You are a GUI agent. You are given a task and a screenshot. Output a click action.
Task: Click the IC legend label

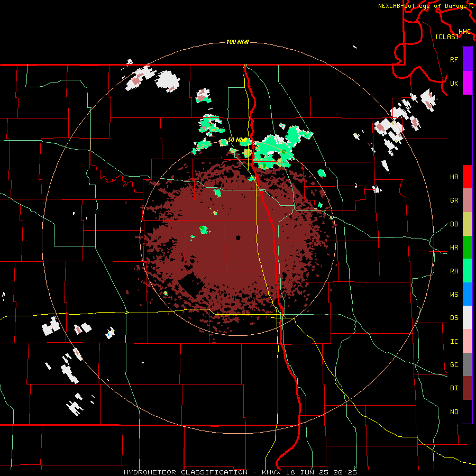coord(454,342)
